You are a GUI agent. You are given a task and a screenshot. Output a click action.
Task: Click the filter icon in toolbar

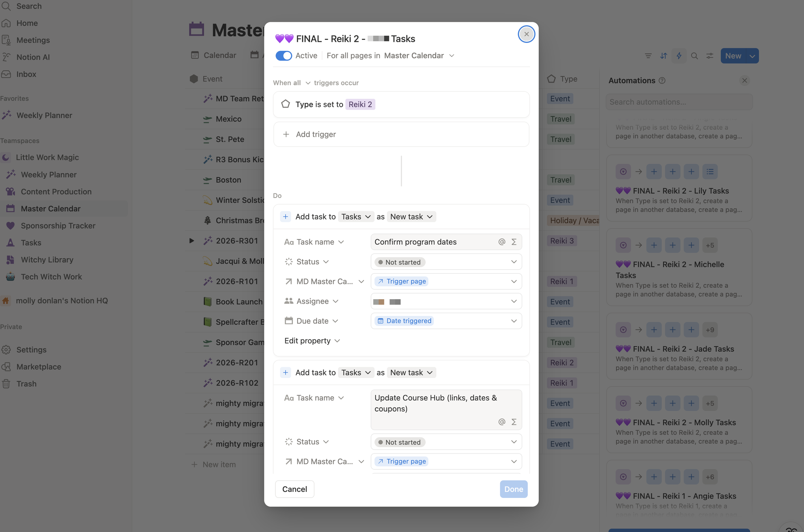648,56
